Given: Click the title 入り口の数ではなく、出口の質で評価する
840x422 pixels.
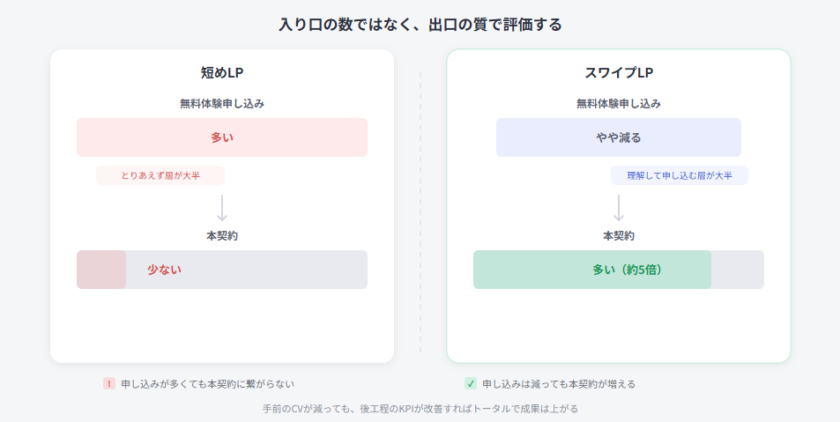Looking at the screenshot, I should click(420, 25).
